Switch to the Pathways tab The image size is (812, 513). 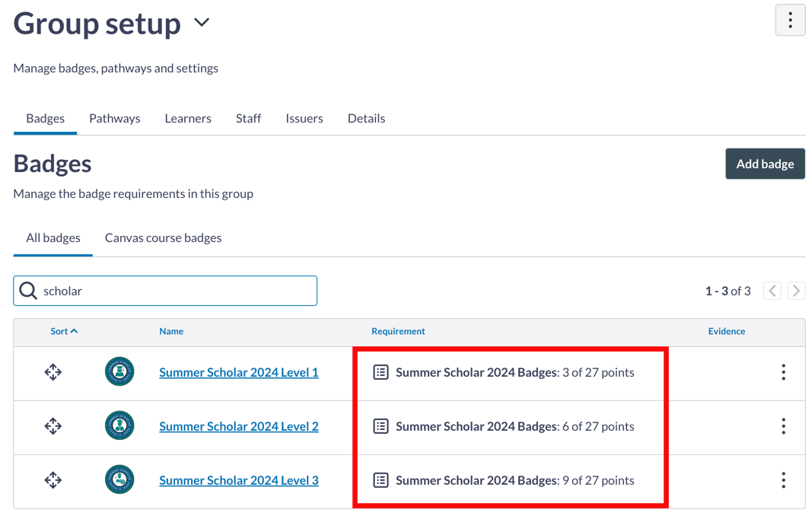115,118
